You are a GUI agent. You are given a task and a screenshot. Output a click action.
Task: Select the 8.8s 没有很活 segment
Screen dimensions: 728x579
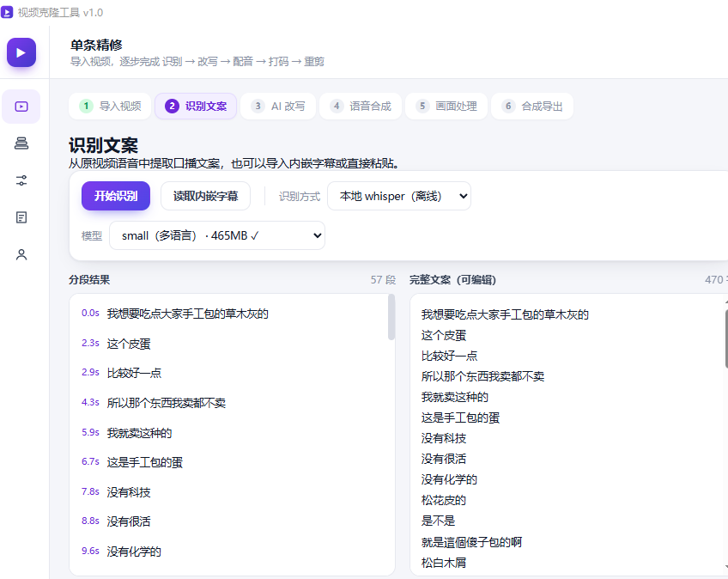pos(231,521)
